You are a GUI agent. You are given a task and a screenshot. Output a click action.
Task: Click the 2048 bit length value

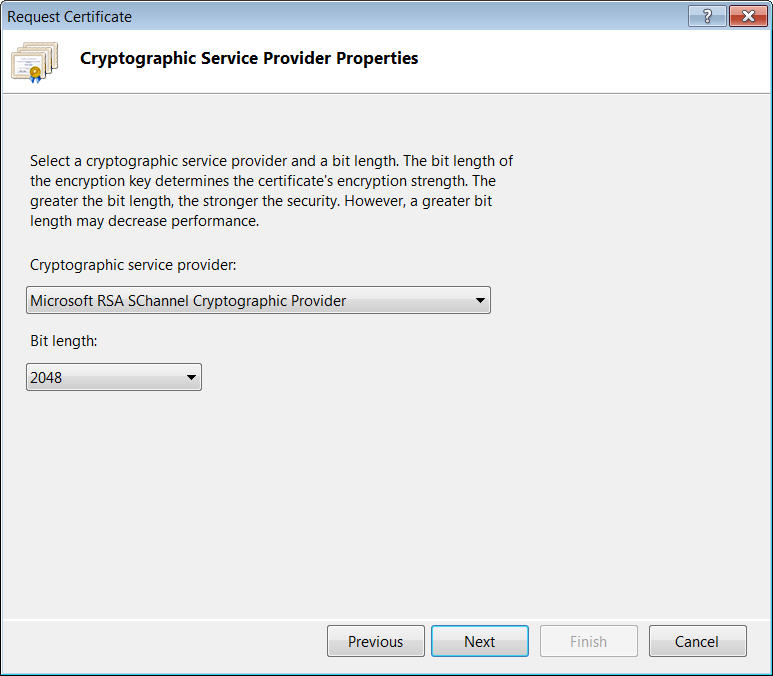(47, 378)
